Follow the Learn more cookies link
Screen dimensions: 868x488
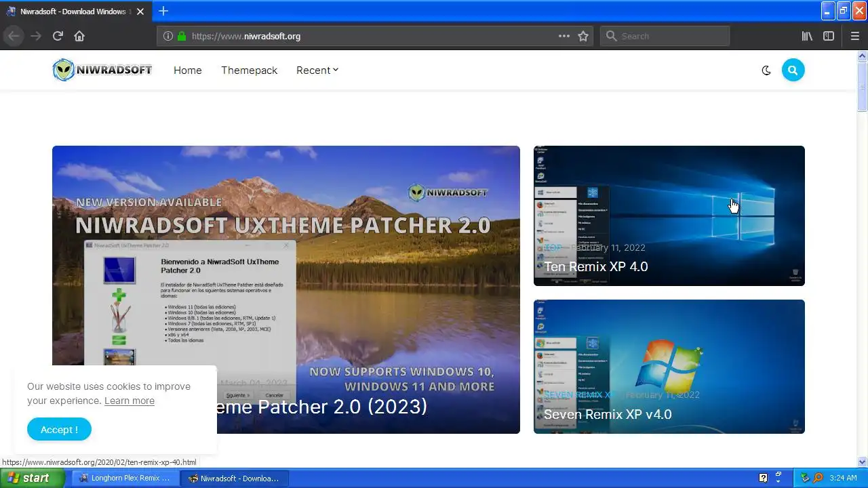[130, 401]
